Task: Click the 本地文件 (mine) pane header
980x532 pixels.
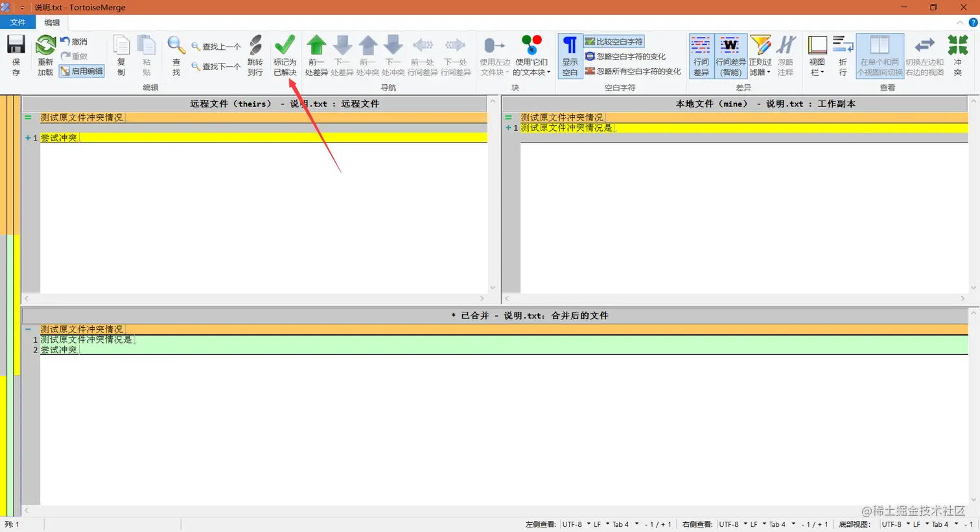Action: point(735,104)
